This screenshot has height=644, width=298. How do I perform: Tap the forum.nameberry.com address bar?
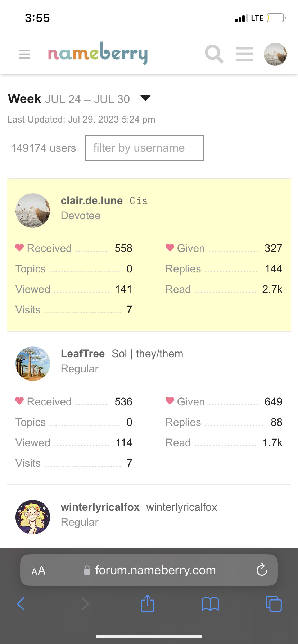click(x=149, y=570)
